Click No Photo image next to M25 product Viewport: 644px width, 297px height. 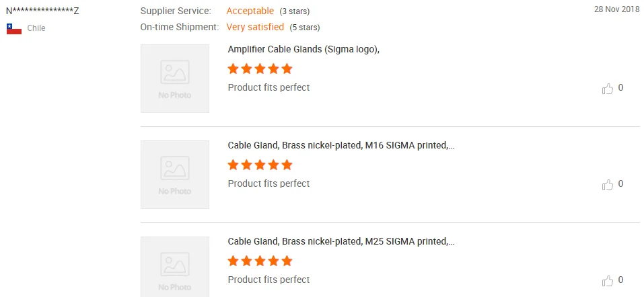click(x=175, y=267)
